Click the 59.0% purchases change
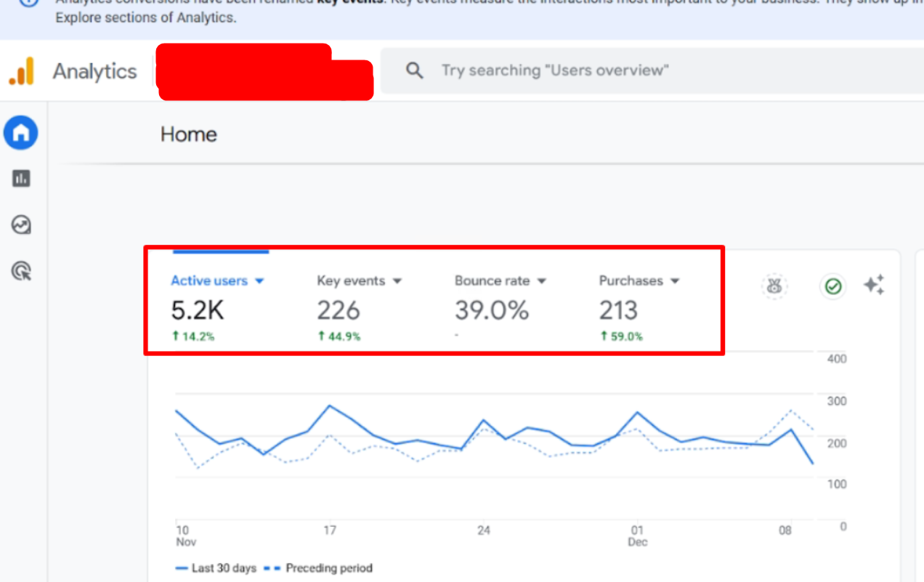The image size is (924, 582). point(621,336)
